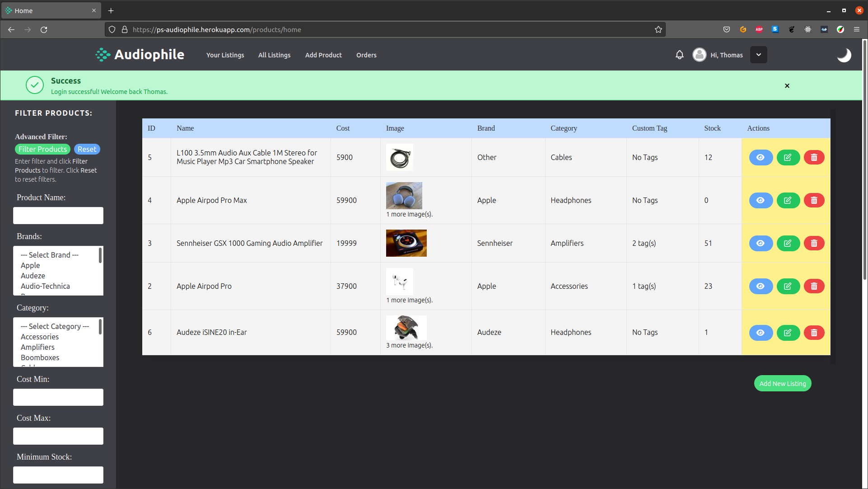868x489 pixels.
Task: Delete the Apple Airpod Pro Max listing
Action: point(814,200)
